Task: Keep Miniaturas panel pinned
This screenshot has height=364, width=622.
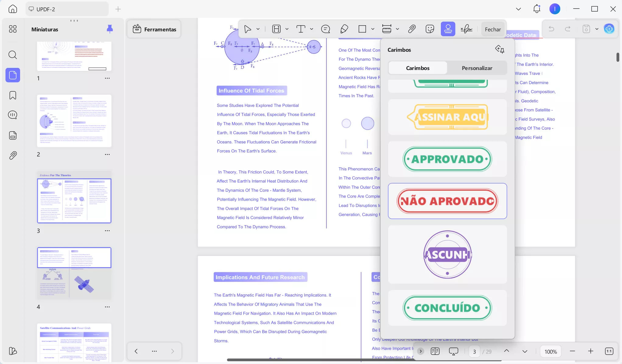Action: [110, 29]
